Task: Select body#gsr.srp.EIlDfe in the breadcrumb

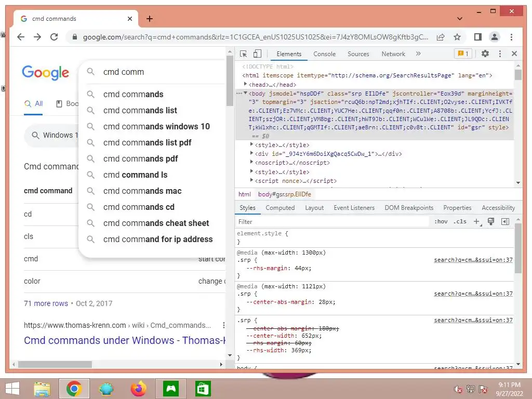Action: tap(285, 194)
